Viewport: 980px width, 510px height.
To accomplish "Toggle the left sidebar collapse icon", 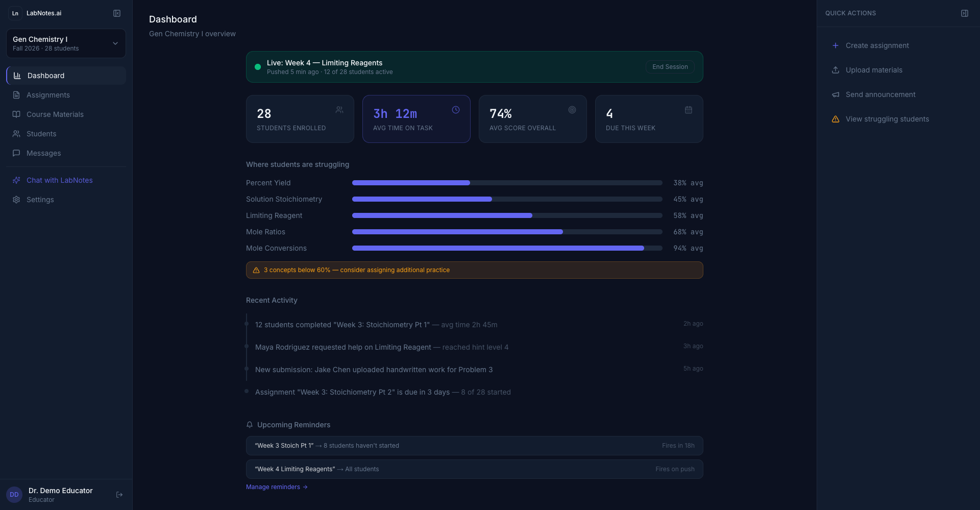I will tap(116, 13).
